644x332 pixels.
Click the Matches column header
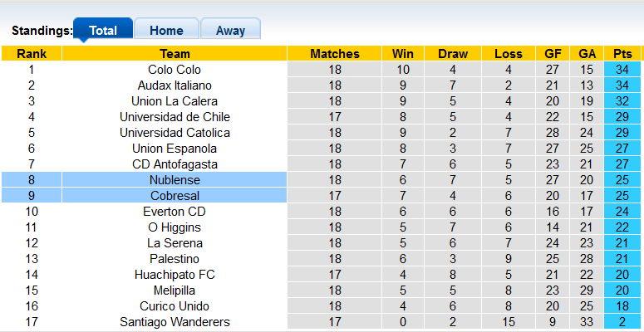(335, 54)
